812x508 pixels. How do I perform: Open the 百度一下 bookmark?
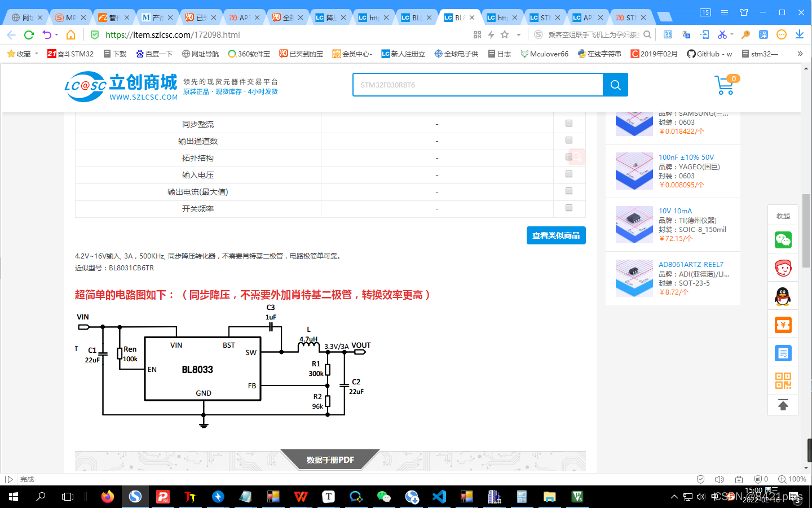click(x=154, y=54)
